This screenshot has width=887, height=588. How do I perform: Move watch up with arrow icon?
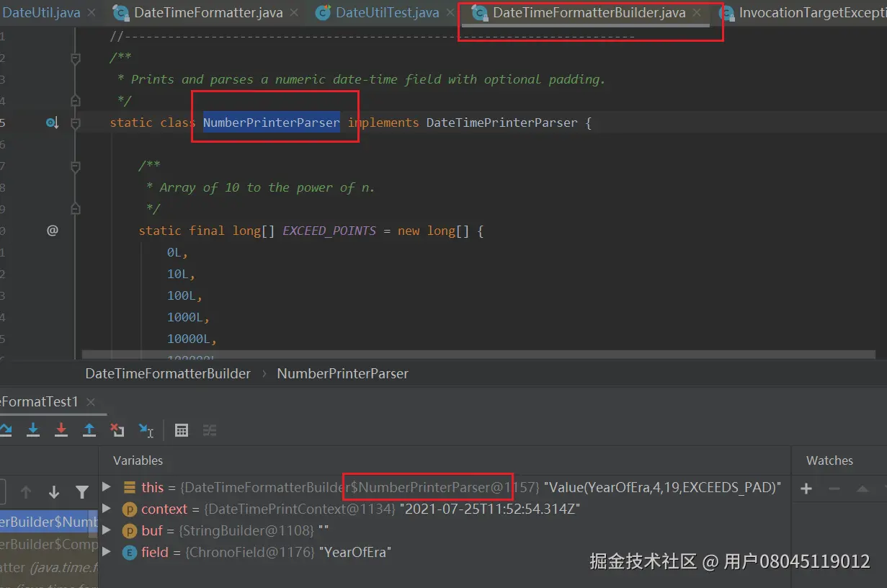click(x=863, y=489)
